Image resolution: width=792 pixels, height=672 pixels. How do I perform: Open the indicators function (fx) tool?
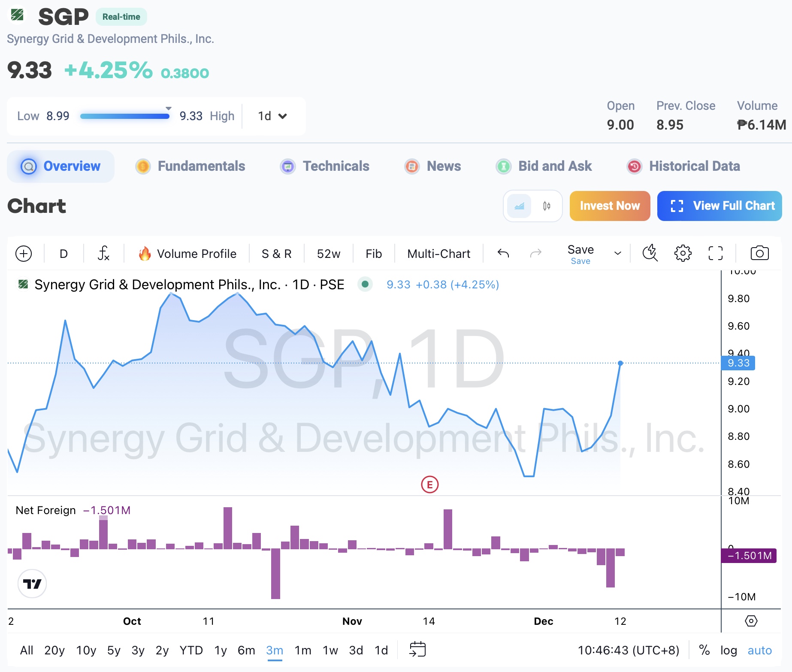[103, 253]
